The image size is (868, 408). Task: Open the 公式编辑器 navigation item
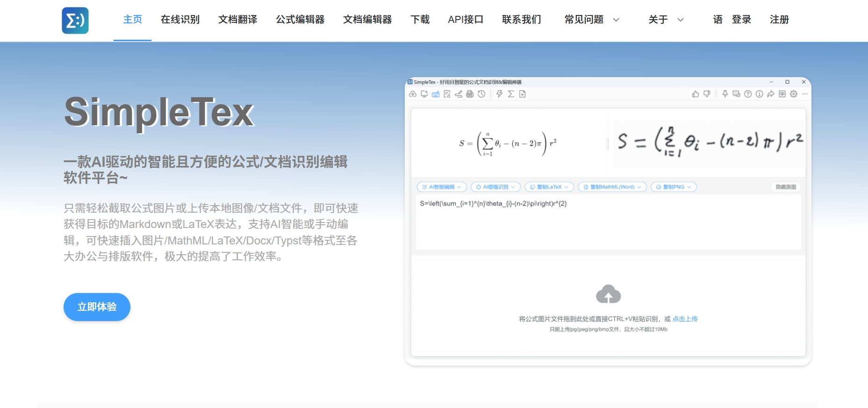pos(300,20)
